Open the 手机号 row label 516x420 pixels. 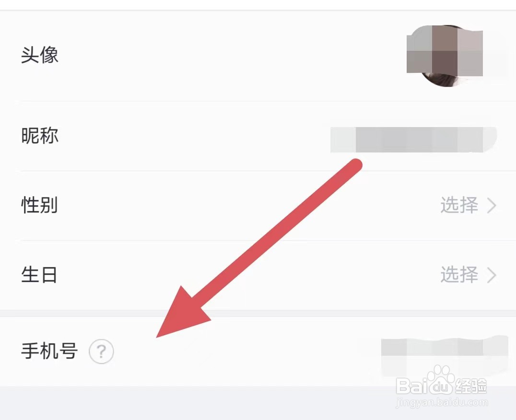point(49,350)
